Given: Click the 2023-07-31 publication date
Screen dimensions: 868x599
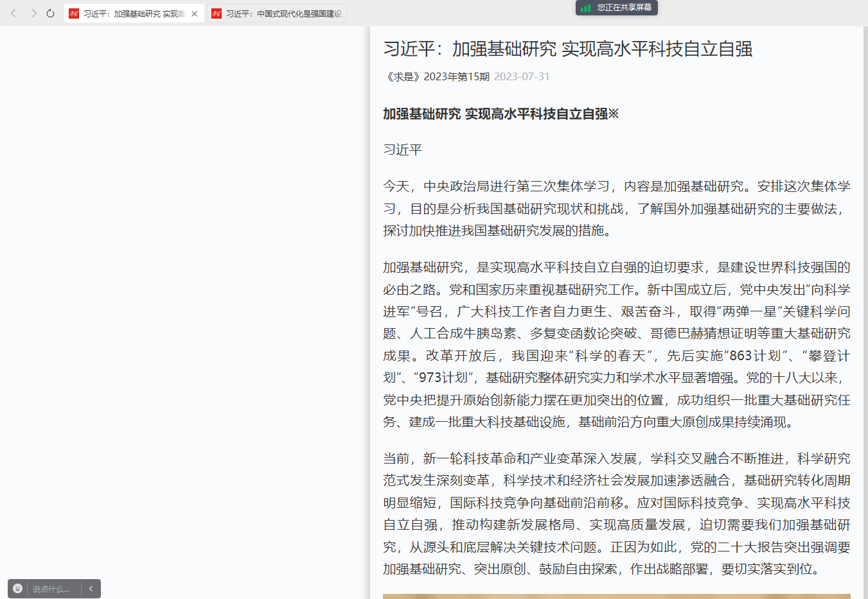Looking at the screenshot, I should [x=522, y=76].
